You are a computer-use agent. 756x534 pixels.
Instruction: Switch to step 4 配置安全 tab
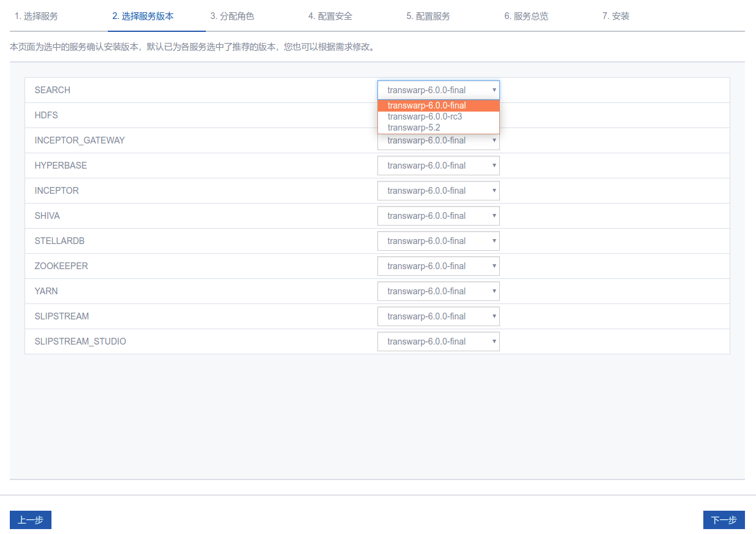[330, 16]
